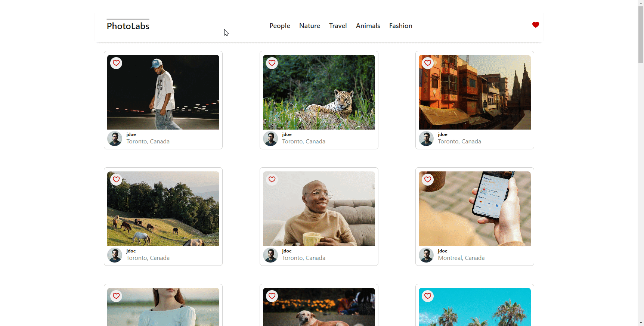Favorite the dog by orange flowers photo
Viewport: 644px width, 326px height.
tap(272, 296)
